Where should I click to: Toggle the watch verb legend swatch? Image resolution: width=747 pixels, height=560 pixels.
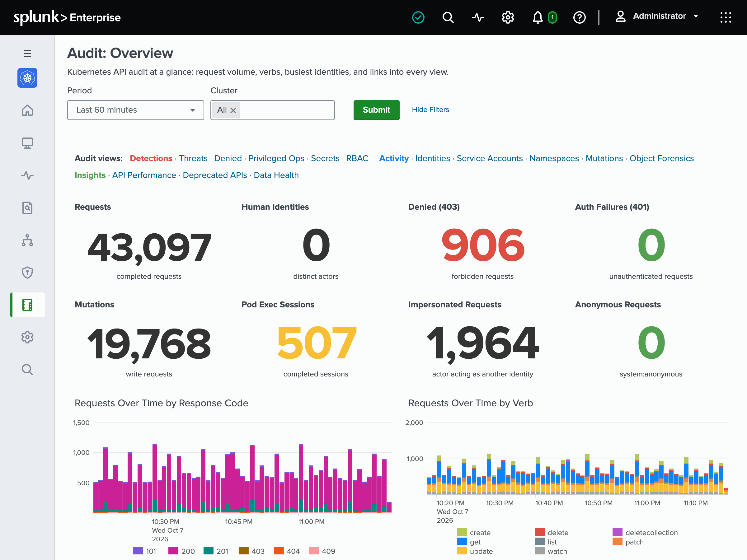pyautogui.click(x=540, y=551)
